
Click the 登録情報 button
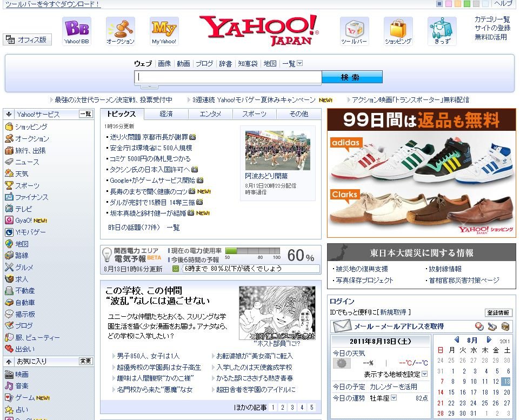coord(498,312)
